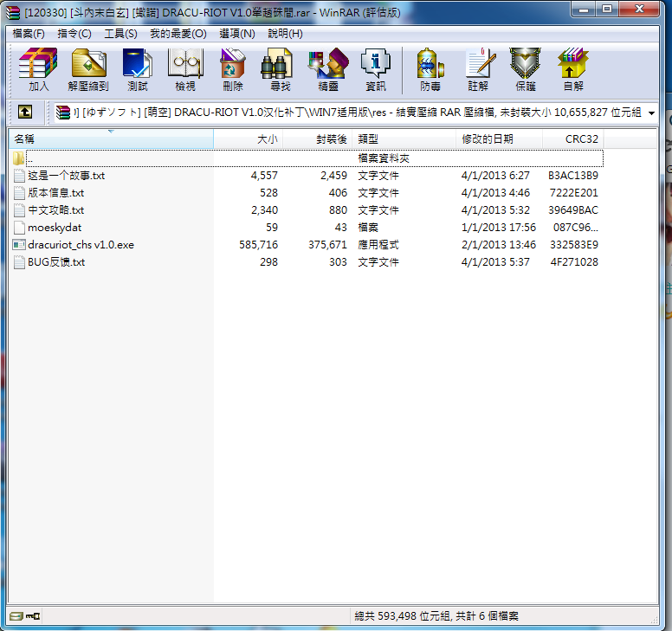
Task: Click the 應用程式 type cell
Action: [x=378, y=245]
